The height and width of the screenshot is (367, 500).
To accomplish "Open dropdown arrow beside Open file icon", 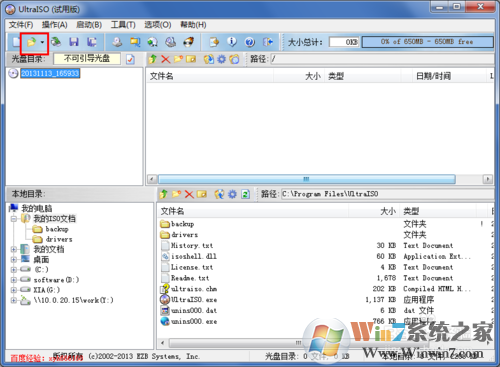I will coord(42,42).
